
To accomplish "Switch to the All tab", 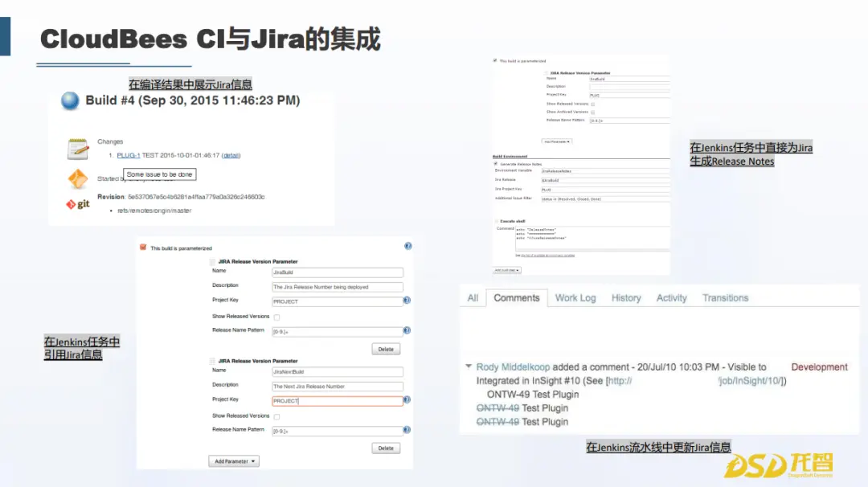I will point(473,297).
